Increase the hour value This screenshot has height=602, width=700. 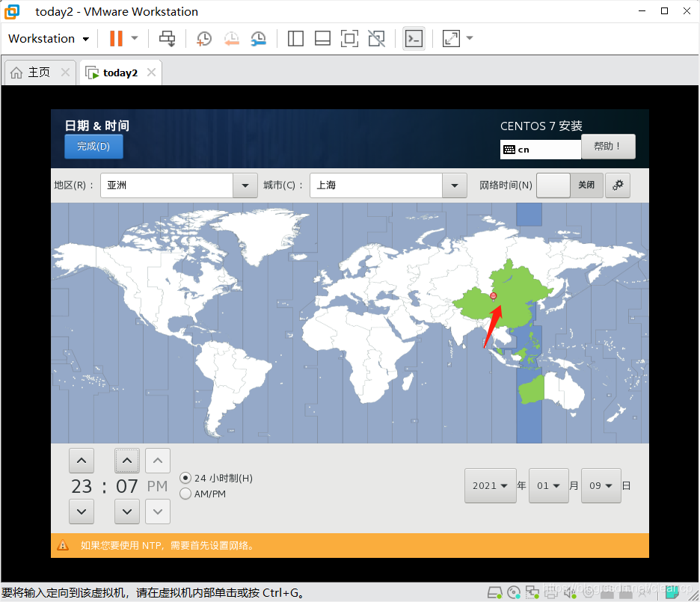82,461
